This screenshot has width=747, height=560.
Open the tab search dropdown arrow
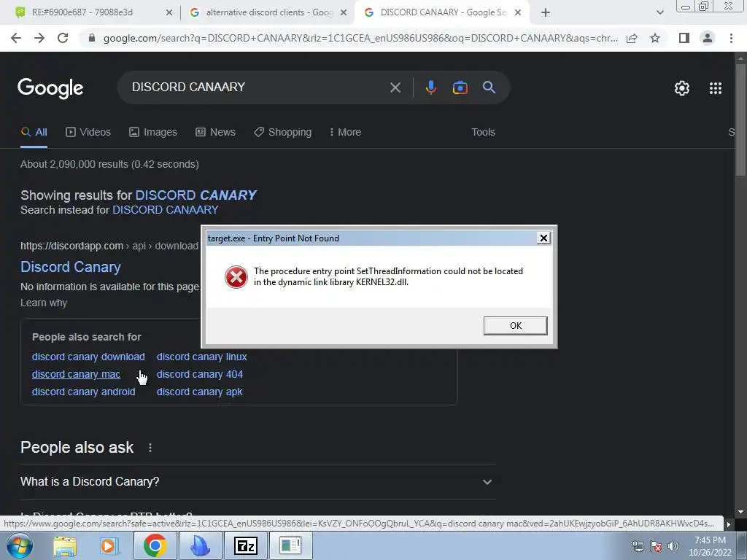[659, 13]
